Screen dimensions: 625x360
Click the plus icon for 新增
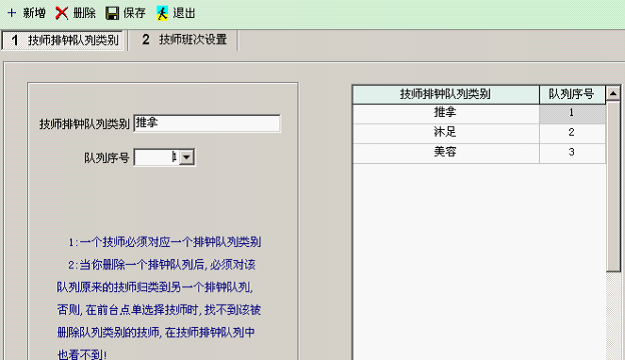[12, 13]
